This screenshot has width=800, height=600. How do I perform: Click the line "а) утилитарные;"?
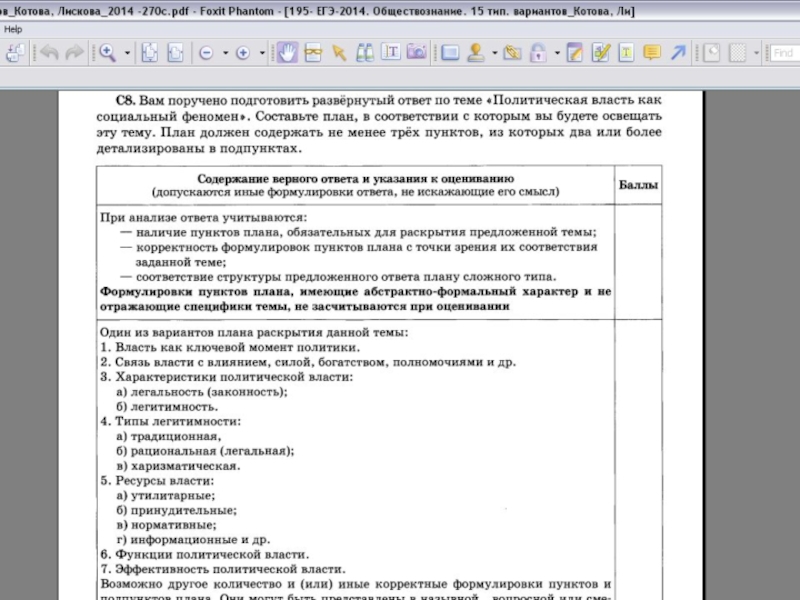166,495
